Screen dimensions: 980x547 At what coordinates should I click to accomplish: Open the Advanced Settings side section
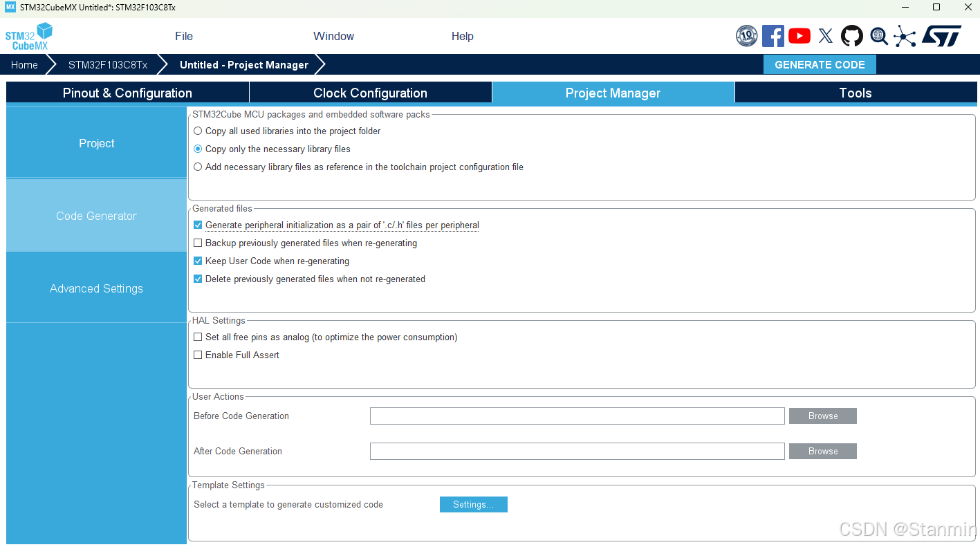click(96, 288)
